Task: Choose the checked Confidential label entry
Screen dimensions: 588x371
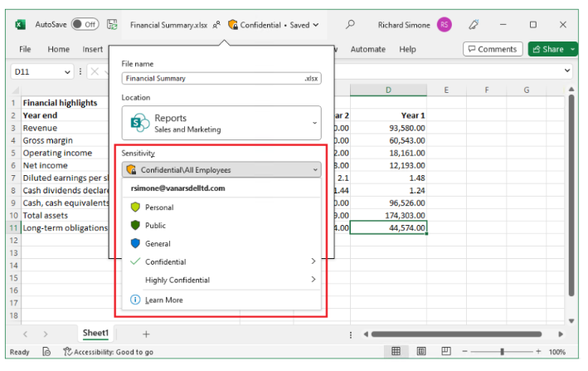Action: tap(221, 261)
